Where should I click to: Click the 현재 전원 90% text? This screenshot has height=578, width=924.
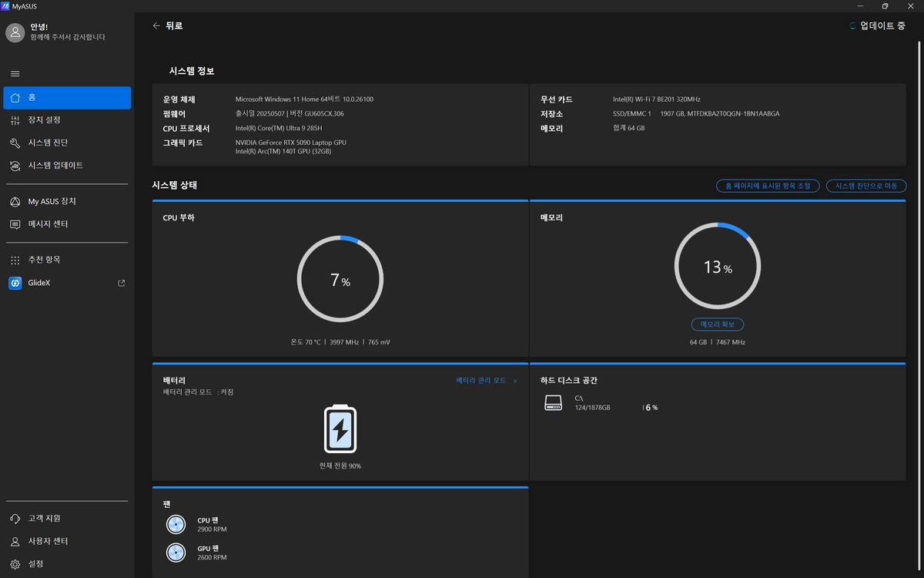340,466
